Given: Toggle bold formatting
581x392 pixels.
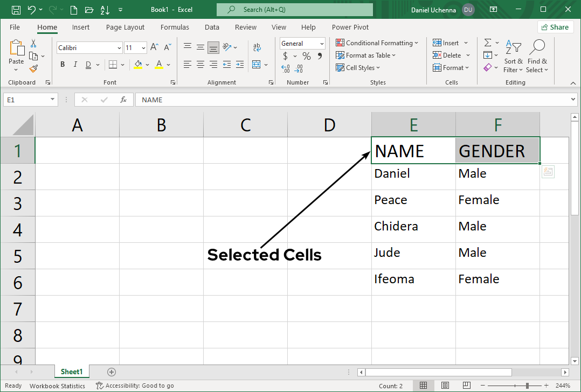Looking at the screenshot, I should pos(62,64).
